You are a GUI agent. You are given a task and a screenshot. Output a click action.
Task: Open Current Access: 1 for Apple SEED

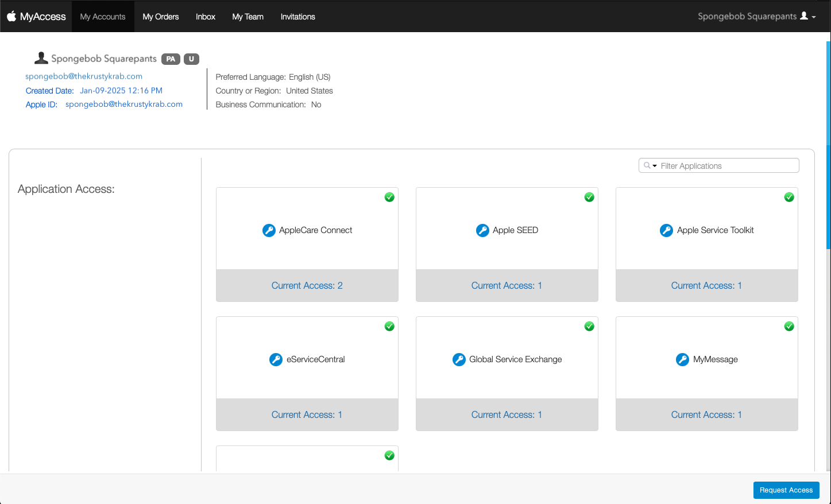click(x=507, y=285)
